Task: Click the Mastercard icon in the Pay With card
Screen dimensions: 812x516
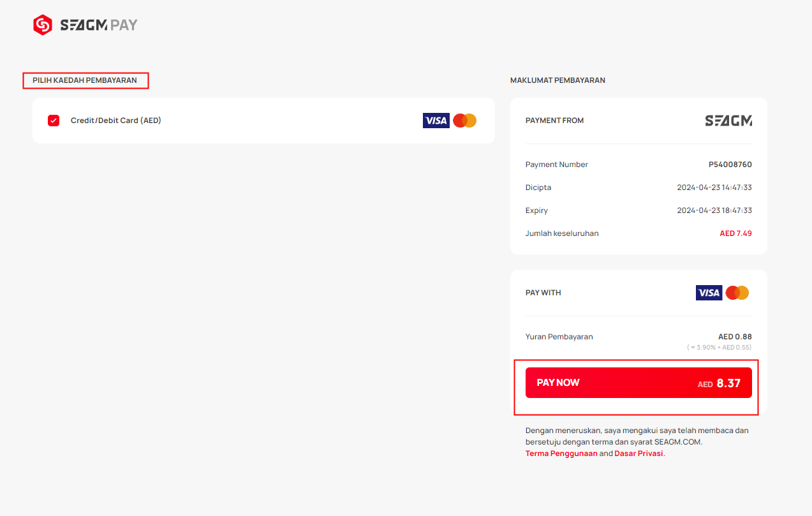Action: click(x=737, y=293)
